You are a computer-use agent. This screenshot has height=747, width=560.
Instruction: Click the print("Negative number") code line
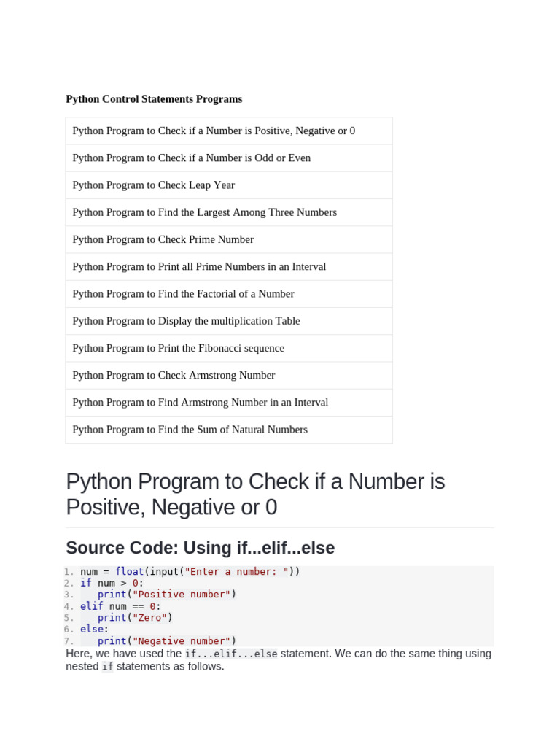coord(167,641)
